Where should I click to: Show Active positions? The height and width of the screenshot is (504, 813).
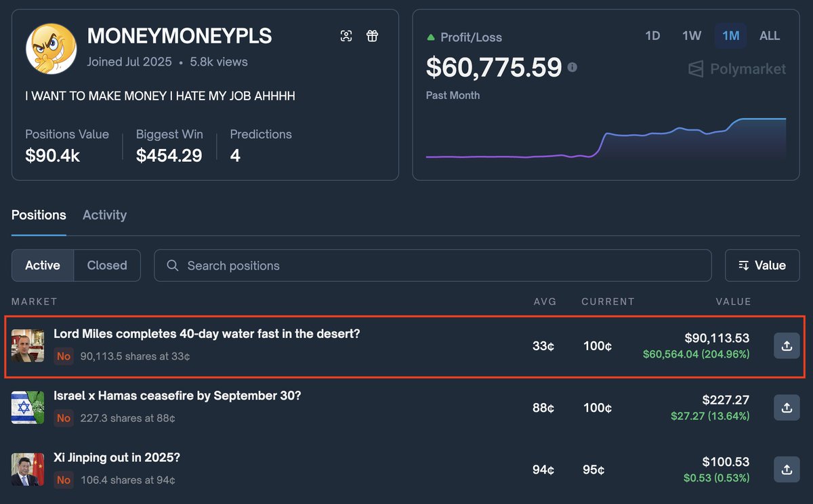(x=43, y=266)
